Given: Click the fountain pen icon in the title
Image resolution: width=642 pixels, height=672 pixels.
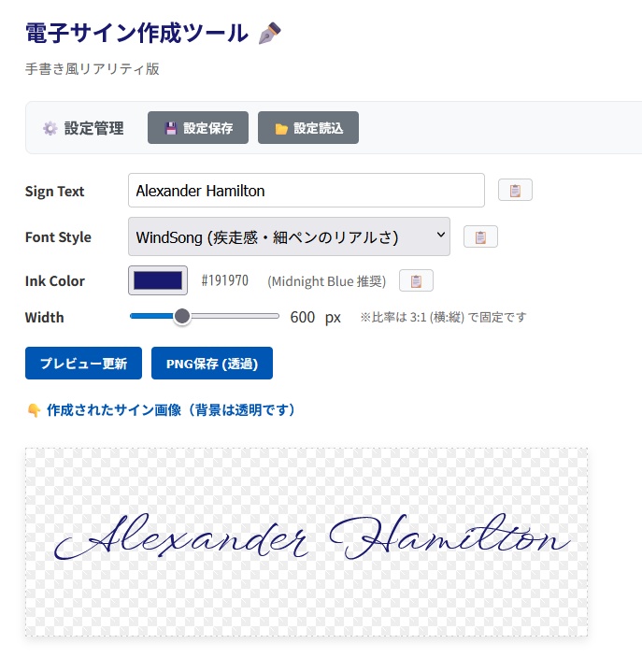Looking at the screenshot, I should (269, 34).
